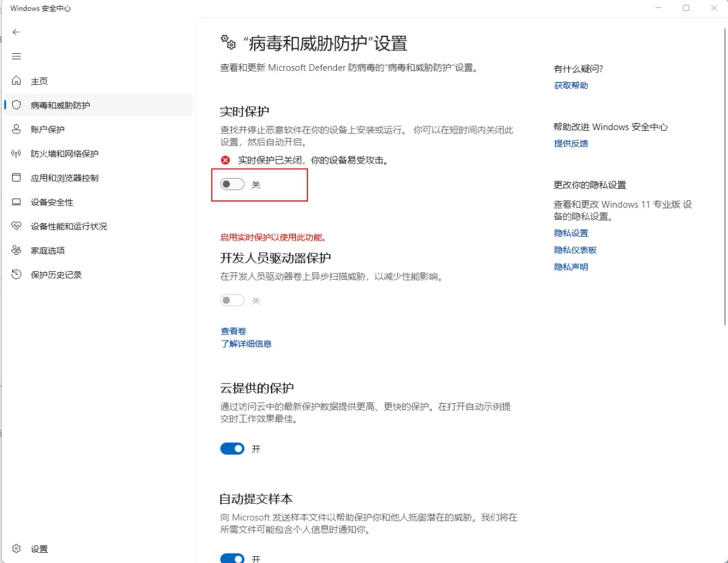Open 应用和浏览器控制 from the sidebar
Screen dimensions: 728x563
pyautogui.click(x=98, y=177)
